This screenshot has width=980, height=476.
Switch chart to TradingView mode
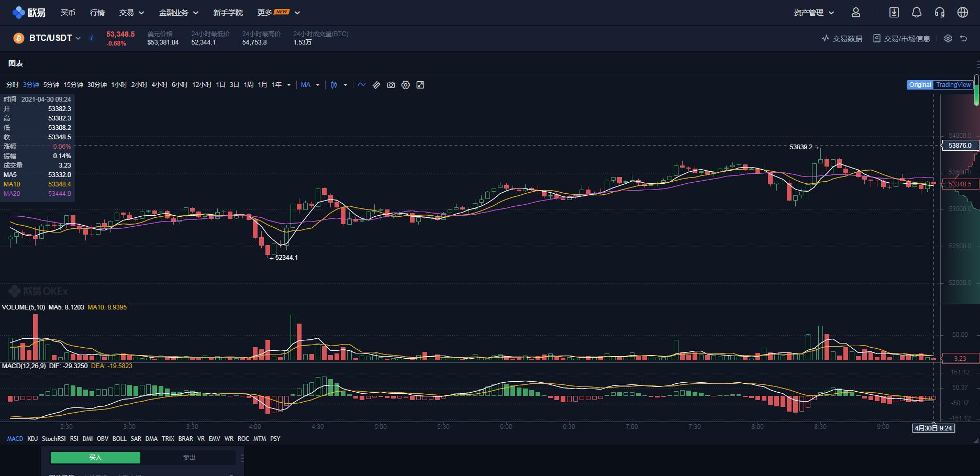[x=953, y=85]
